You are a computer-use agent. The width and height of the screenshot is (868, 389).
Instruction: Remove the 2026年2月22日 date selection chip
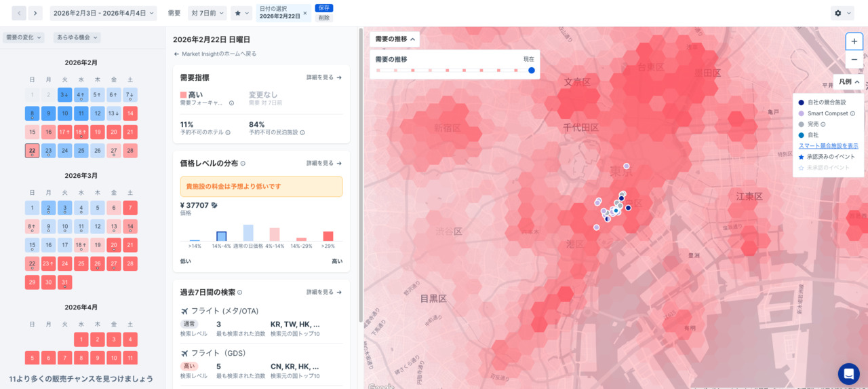(304, 13)
